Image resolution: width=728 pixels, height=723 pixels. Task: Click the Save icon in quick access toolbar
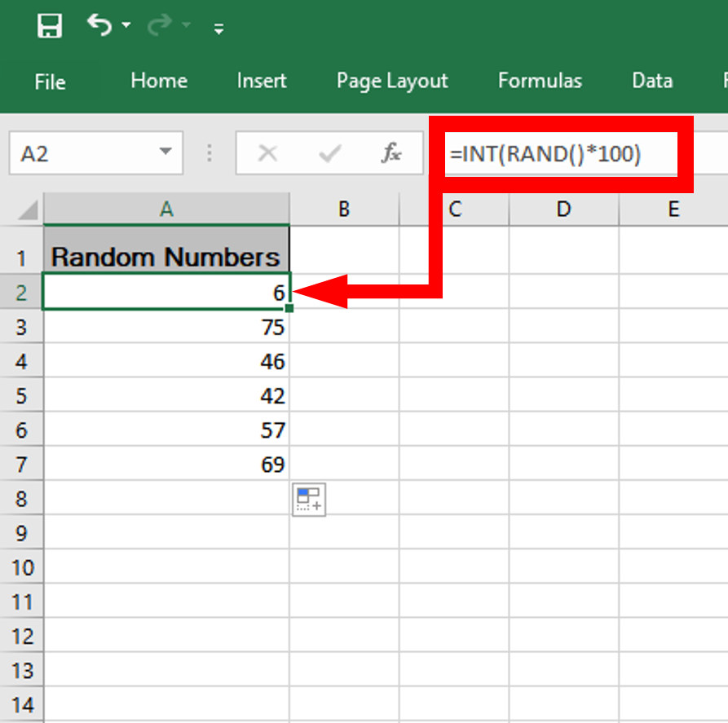pos(49,25)
